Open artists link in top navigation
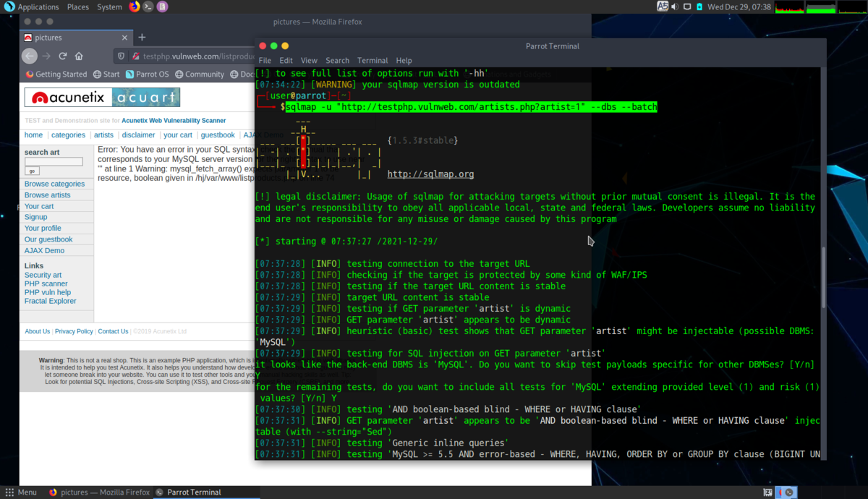The width and height of the screenshot is (868, 499). pos(103,135)
